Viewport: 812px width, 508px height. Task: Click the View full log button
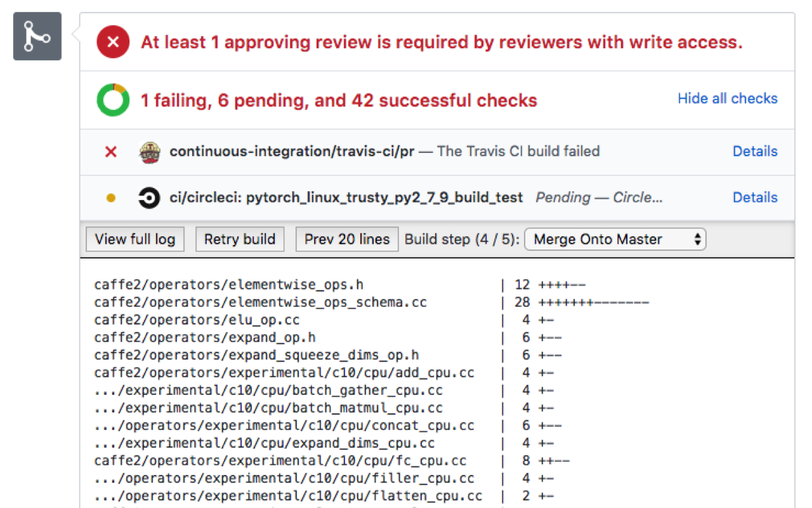(x=135, y=239)
